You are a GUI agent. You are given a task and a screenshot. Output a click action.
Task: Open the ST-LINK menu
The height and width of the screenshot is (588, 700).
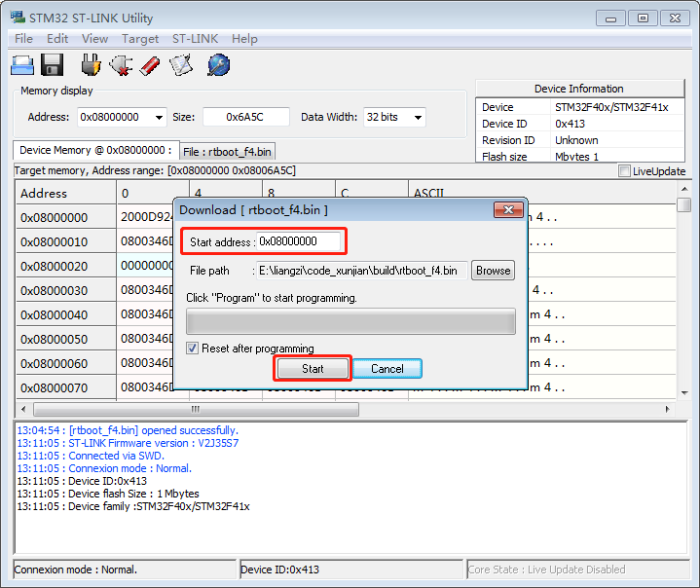coord(195,39)
